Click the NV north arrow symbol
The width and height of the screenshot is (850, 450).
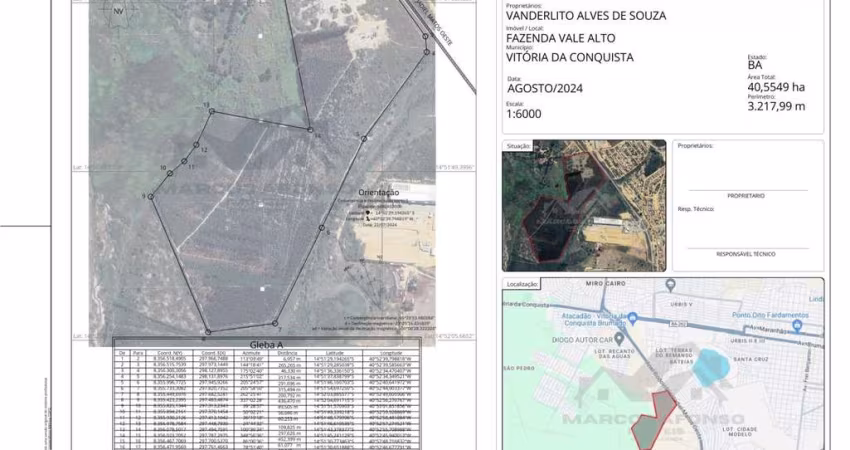pyautogui.click(x=118, y=13)
